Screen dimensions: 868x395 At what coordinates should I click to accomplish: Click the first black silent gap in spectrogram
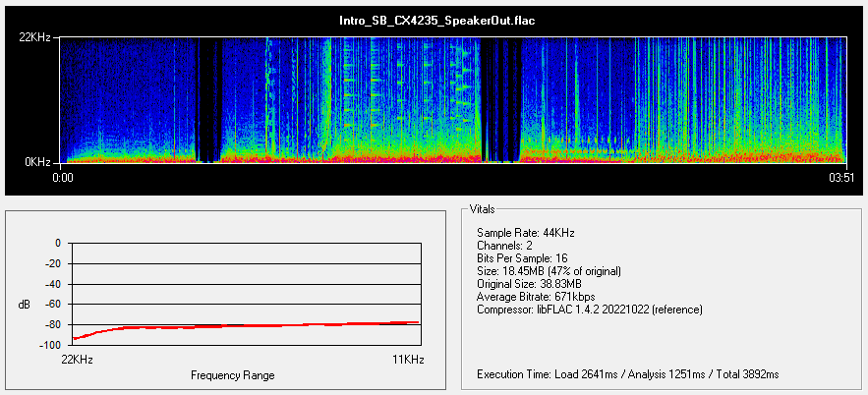(x=208, y=98)
